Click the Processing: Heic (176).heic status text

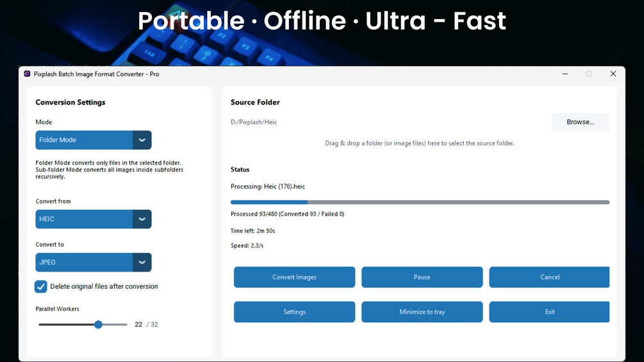(268, 186)
